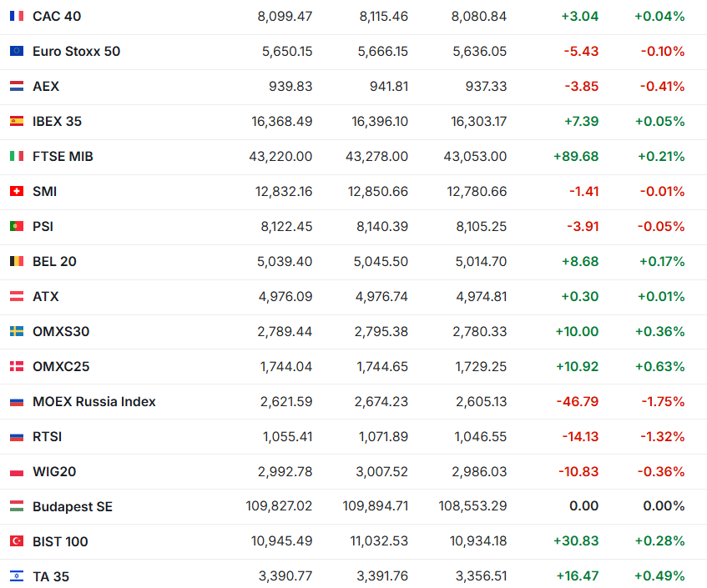
Task: Click the BIST 100 last price 10,945.49
Action: point(281,542)
